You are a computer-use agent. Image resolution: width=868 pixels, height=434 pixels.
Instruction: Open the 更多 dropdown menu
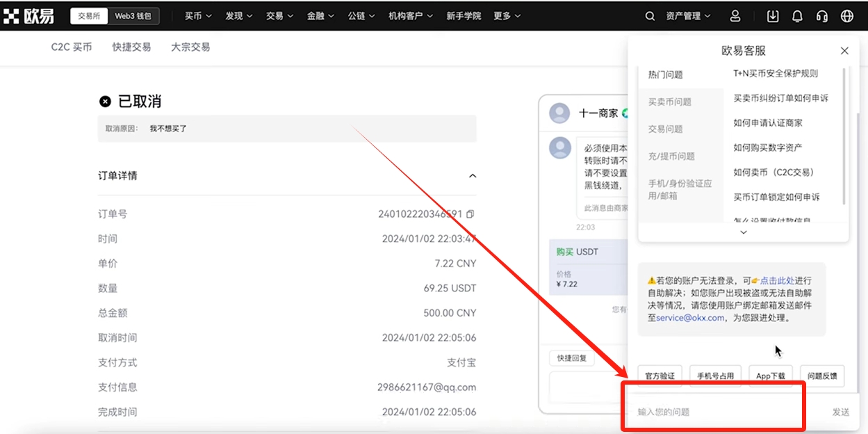[507, 16]
